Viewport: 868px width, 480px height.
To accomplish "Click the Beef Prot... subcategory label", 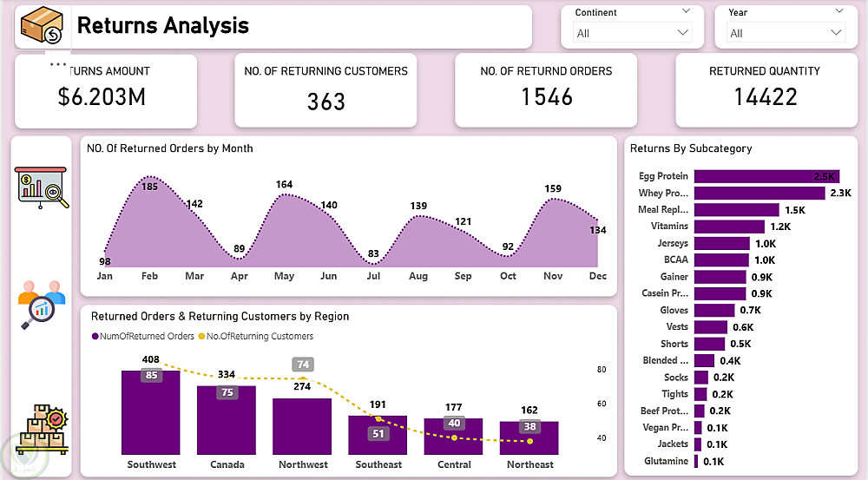I will coord(664,411).
